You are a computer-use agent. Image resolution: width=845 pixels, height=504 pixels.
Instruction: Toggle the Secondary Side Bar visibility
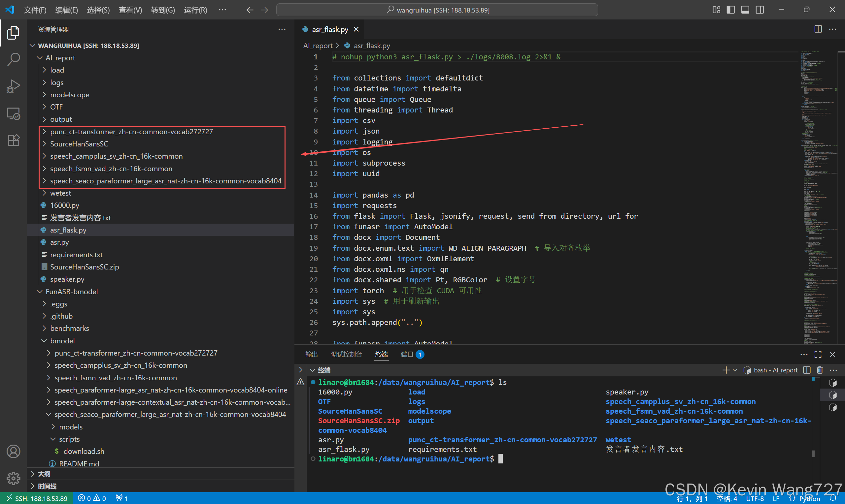pyautogui.click(x=760, y=10)
